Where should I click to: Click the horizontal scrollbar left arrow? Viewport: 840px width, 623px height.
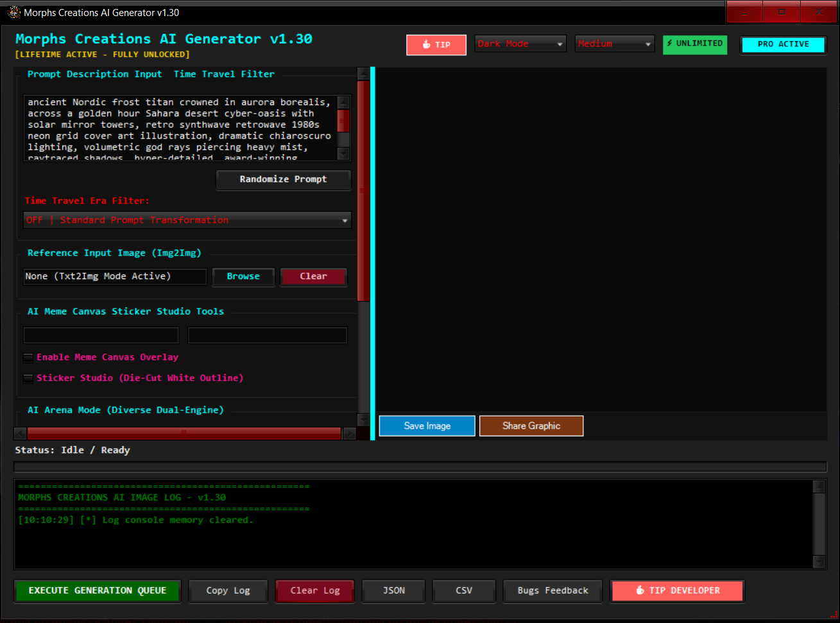20,434
